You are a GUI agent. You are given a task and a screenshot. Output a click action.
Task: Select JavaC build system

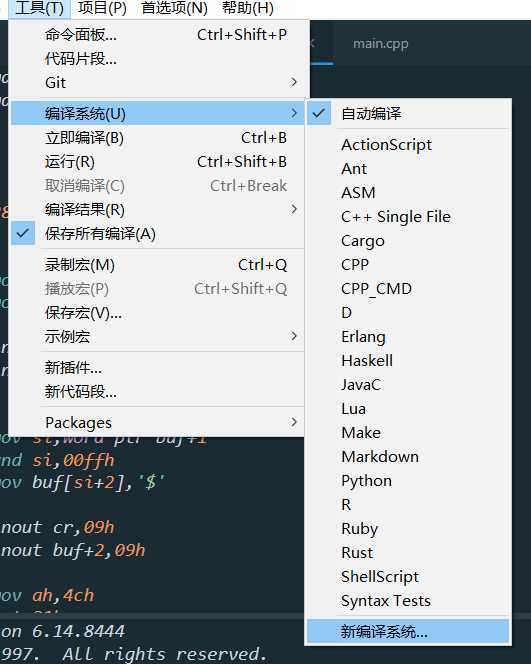pyautogui.click(x=408, y=385)
